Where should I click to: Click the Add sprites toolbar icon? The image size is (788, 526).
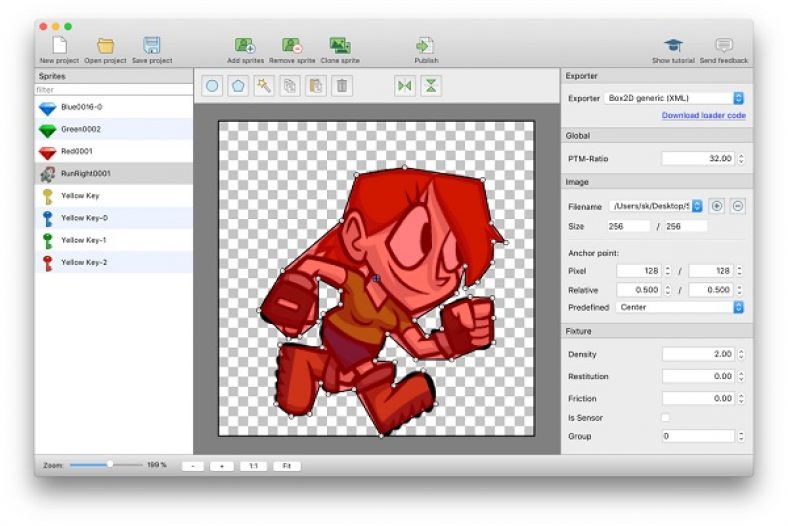click(245, 46)
